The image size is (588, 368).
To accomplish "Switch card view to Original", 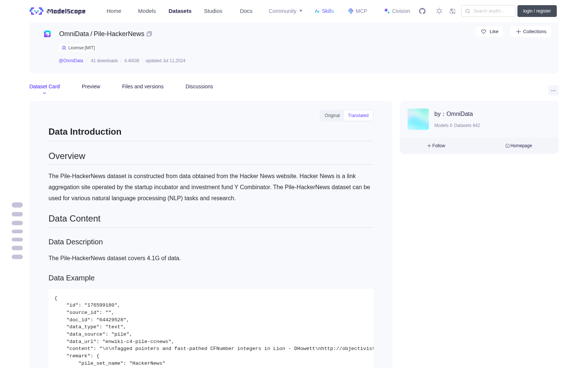I will pos(332,116).
